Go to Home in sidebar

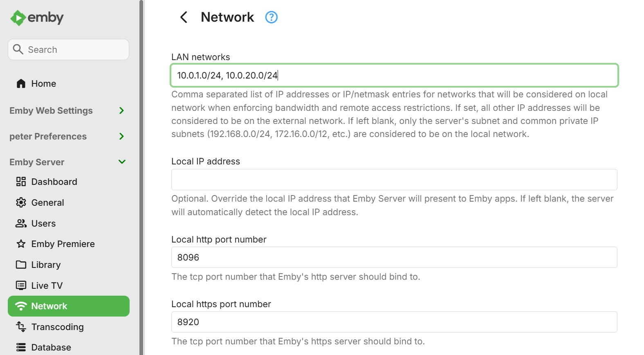[43, 83]
